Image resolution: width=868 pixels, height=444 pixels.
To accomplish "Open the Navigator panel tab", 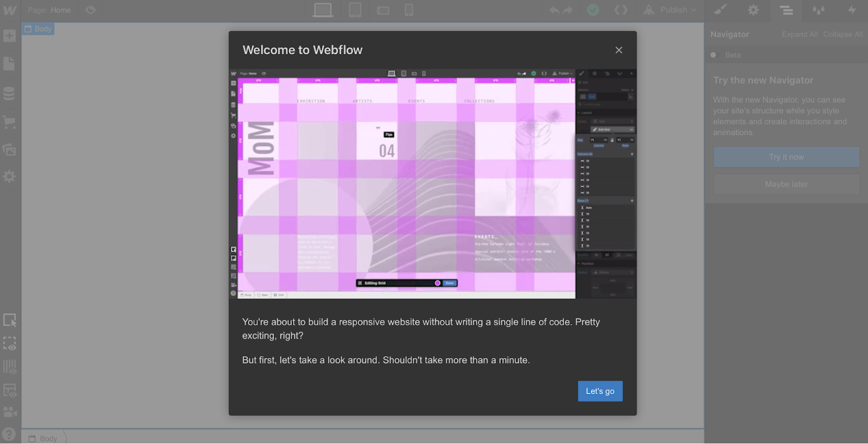I will click(786, 10).
